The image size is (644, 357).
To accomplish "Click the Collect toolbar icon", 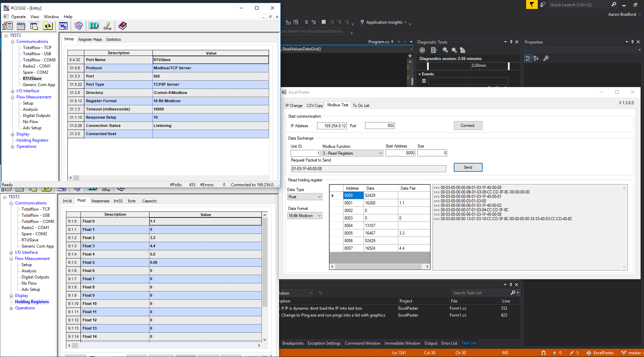I will tap(34, 26).
